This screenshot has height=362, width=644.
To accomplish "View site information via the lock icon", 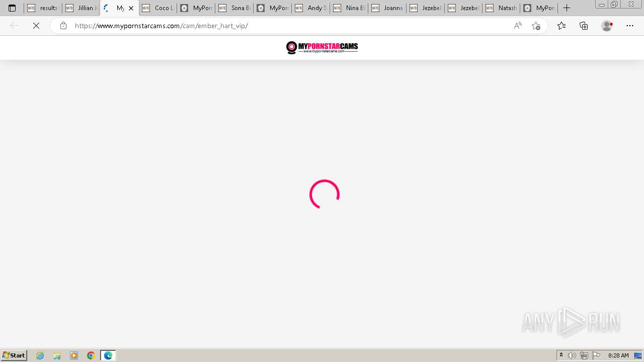I will tap(63, 26).
